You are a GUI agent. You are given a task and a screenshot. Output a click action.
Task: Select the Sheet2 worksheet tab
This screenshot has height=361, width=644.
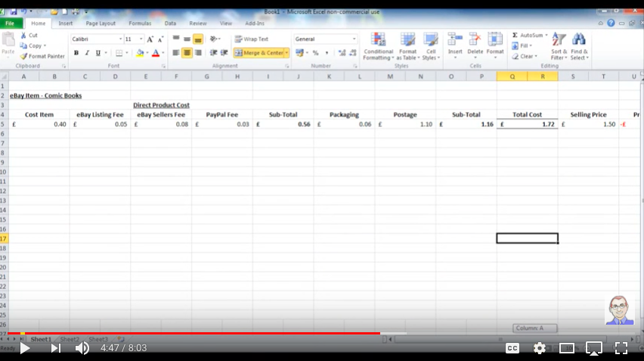[x=70, y=340]
